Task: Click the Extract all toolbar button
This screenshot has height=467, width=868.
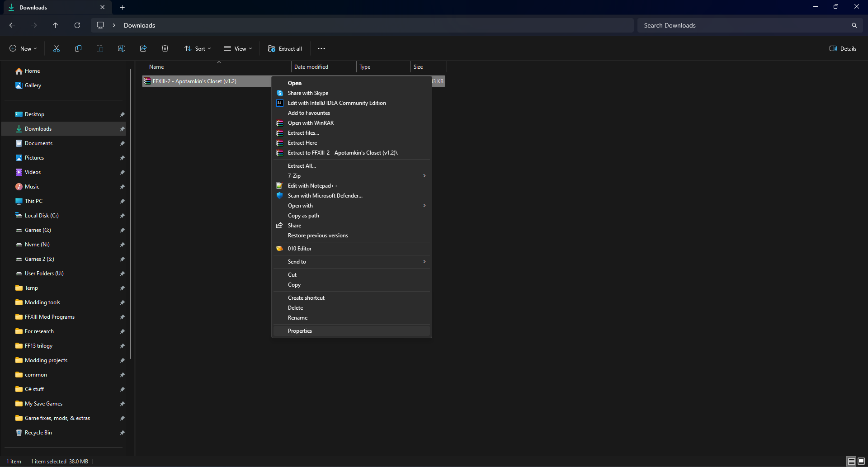Action: pos(285,49)
